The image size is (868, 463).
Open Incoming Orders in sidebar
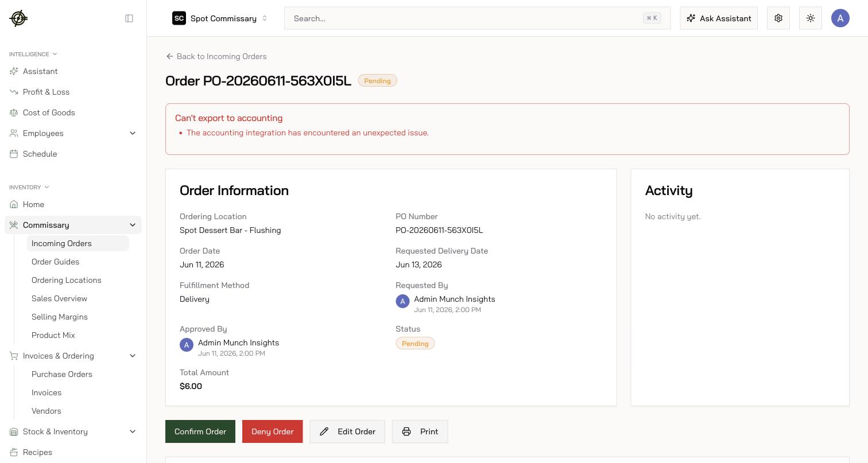(x=77, y=243)
